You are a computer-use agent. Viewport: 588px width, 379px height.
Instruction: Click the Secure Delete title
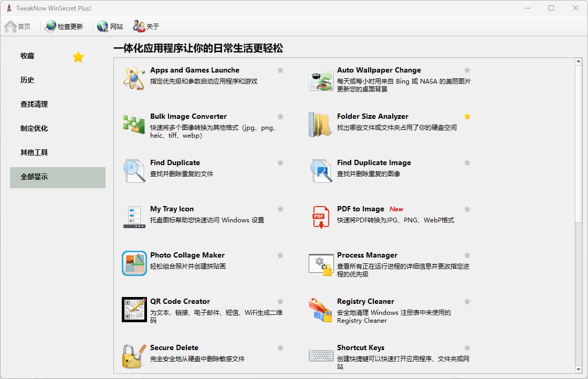coord(174,348)
